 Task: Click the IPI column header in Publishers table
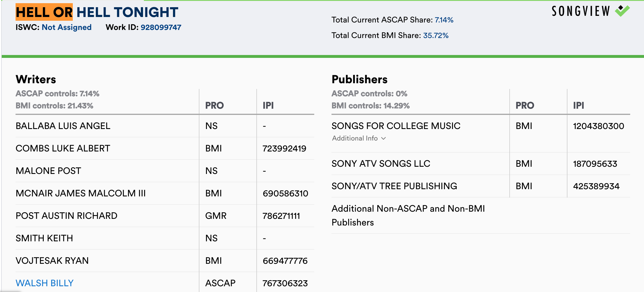pyautogui.click(x=578, y=105)
